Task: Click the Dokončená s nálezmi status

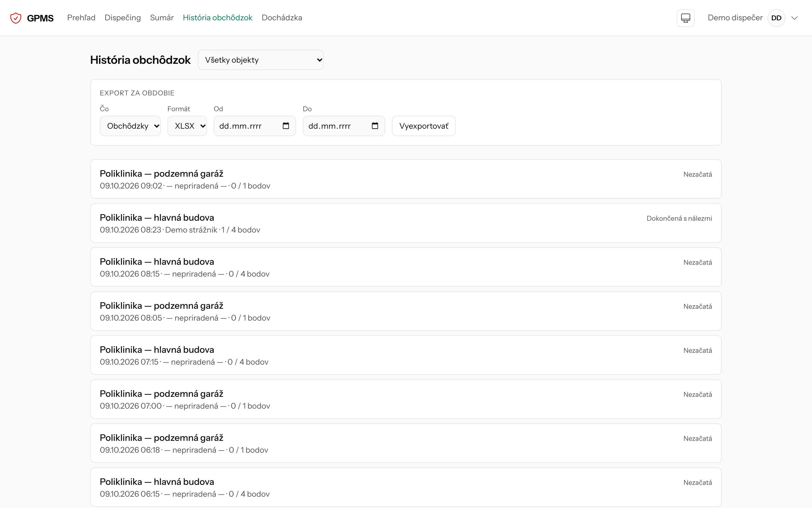Action: (x=679, y=218)
